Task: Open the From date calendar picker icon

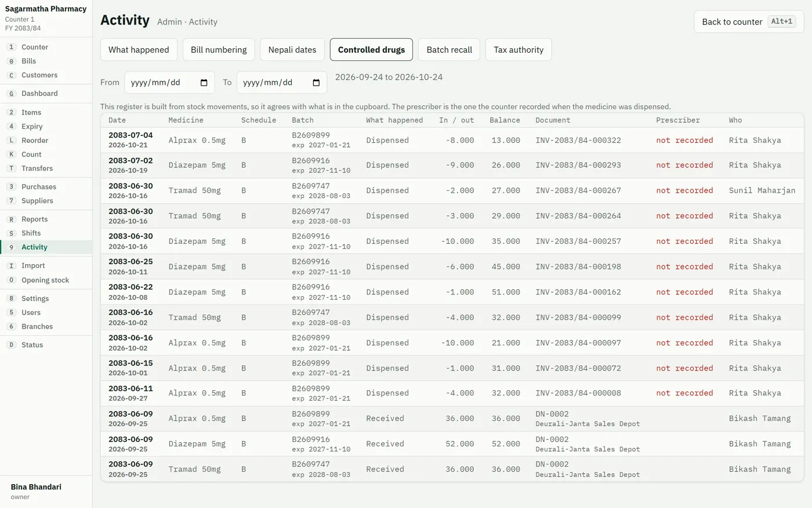Action: 204,82
